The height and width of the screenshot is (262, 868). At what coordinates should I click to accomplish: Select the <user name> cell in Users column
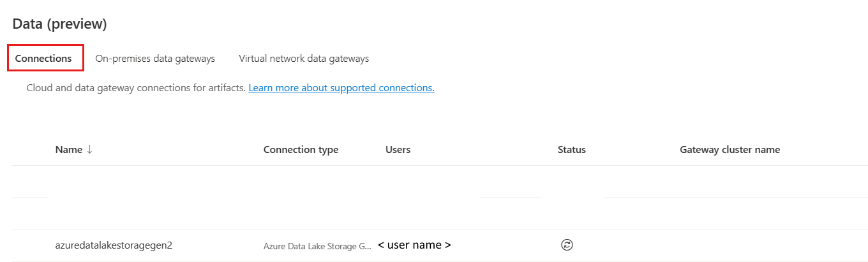pyautogui.click(x=414, y=245)
